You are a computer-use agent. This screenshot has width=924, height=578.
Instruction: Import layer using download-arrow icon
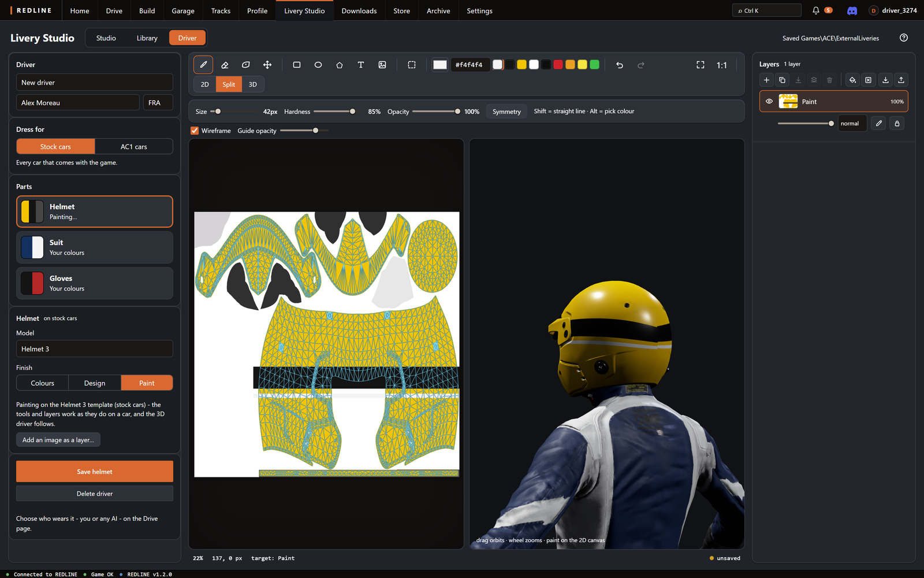[885, 80]
